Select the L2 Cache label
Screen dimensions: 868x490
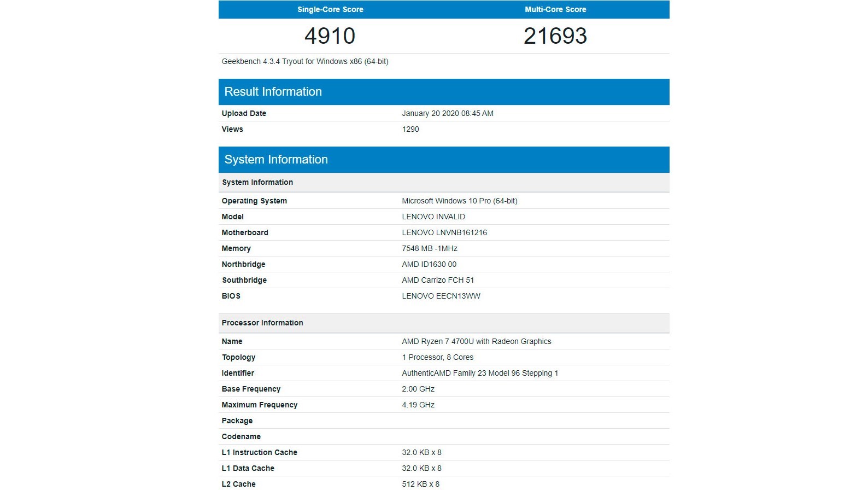238,484
